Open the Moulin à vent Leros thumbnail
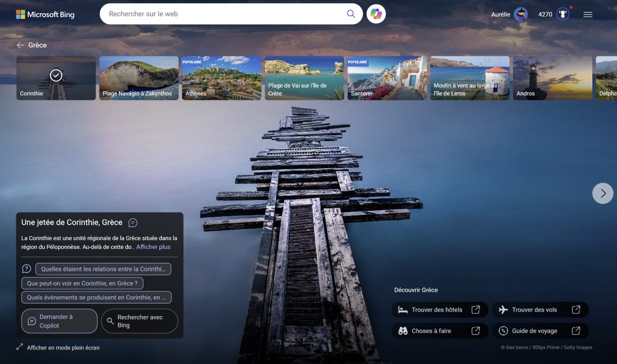This screenshot has width=617, height=364. point(470,78)
